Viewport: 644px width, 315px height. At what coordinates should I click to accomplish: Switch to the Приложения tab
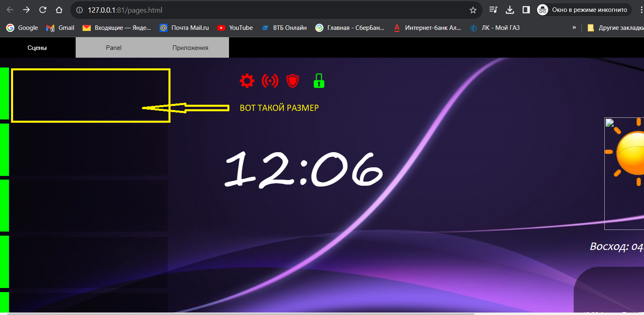(x=191, y=47)
